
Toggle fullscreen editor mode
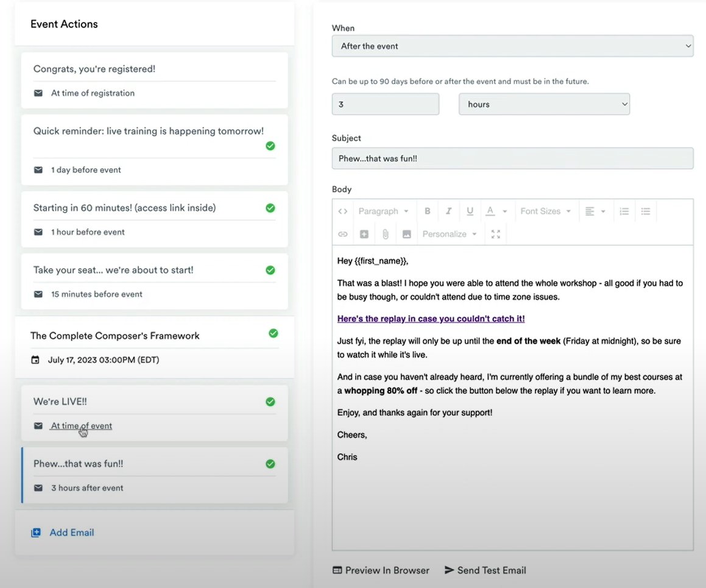(496, 234)
